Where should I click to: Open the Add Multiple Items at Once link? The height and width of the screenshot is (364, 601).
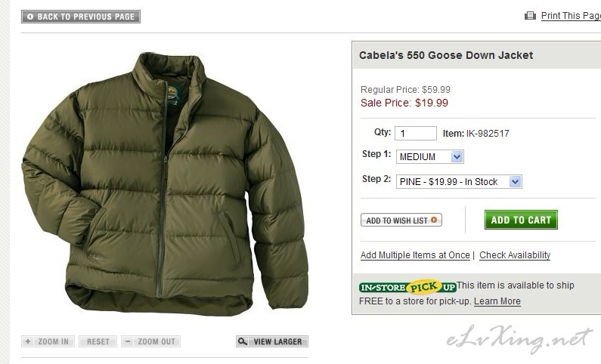tap(415, 255)
